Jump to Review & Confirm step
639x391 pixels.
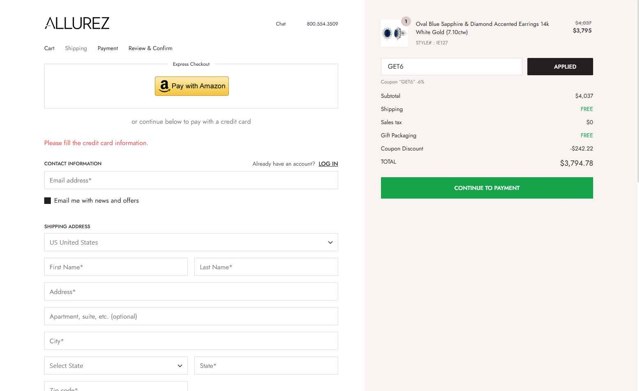[150, 48]
